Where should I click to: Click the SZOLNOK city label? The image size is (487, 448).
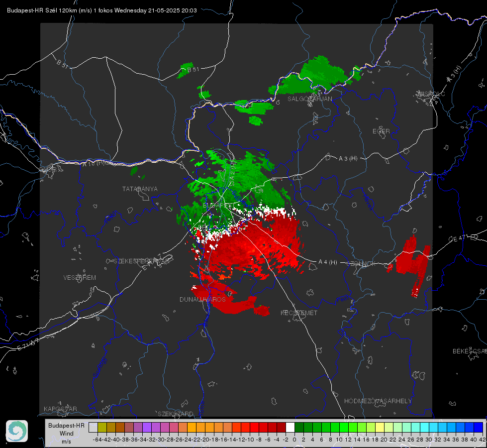pyautogui.click(x=361, y=264)
